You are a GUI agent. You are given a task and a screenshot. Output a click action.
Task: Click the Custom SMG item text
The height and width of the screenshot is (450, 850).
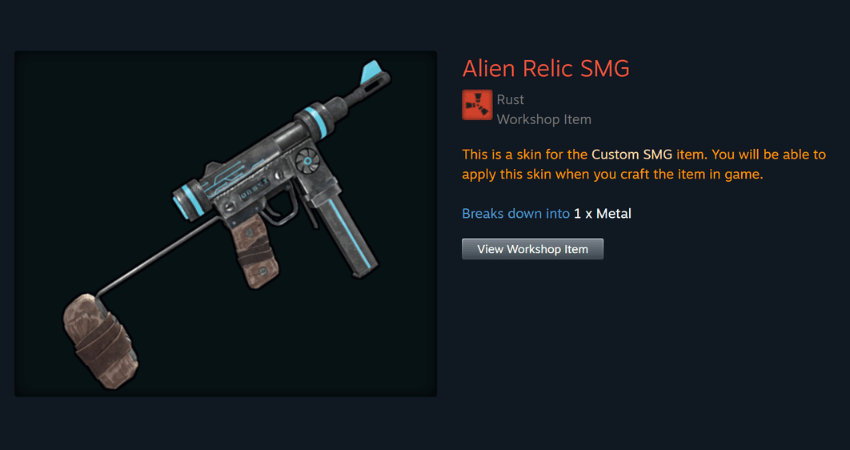point(632,155)
